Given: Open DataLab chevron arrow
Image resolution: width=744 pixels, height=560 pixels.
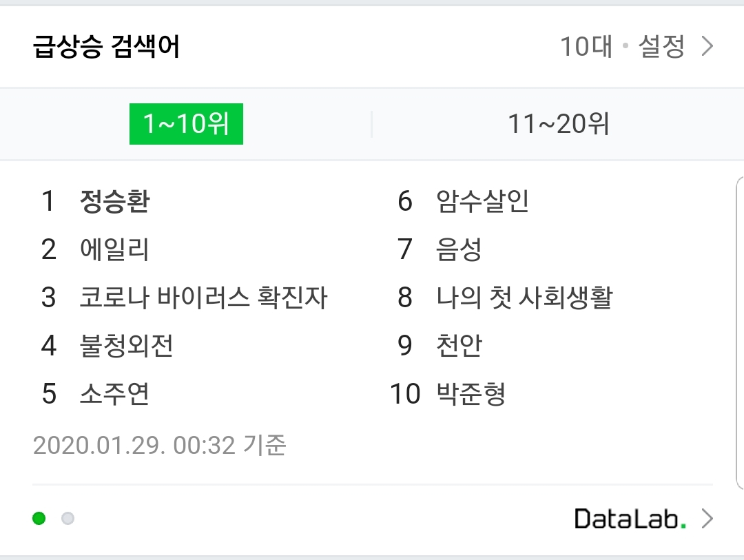Looking at the screenshot, I should pos(707,518).
